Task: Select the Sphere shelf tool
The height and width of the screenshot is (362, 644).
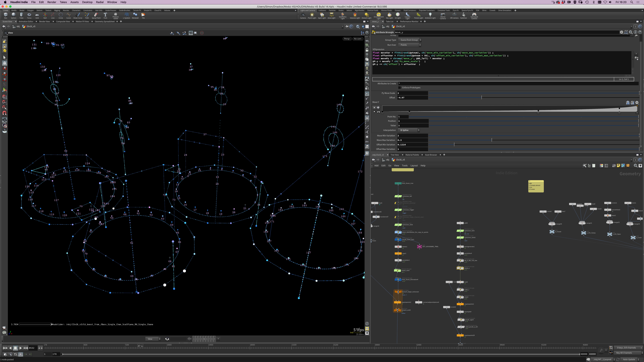Action: pos(14,16)
